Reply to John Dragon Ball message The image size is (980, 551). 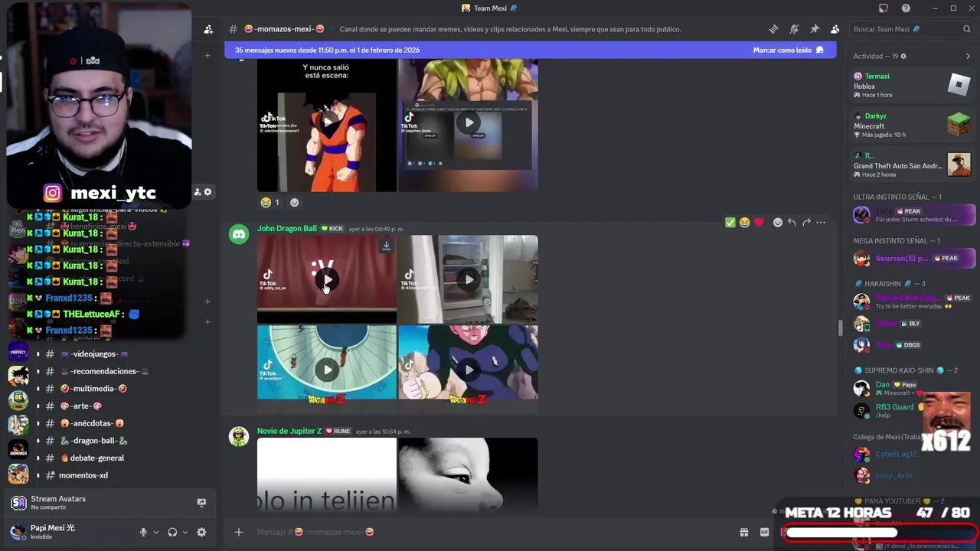coord(792,222)
